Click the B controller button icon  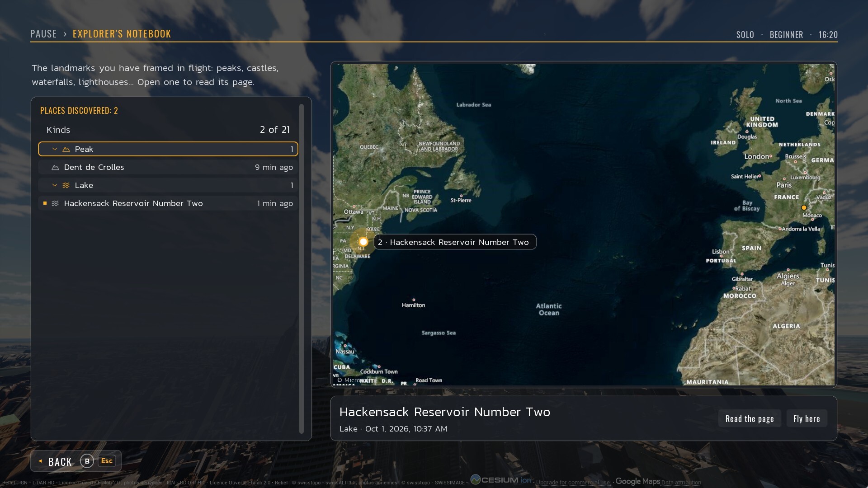click(87, 461)
